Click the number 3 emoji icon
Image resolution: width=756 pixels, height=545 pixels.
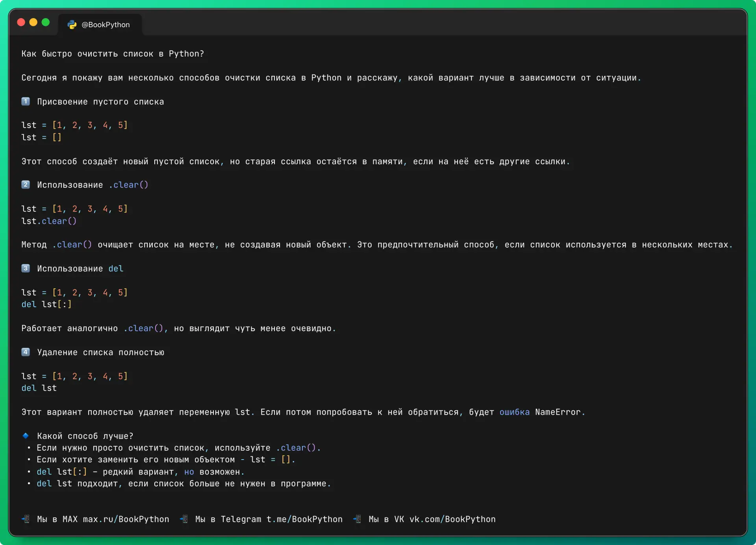point(26,268)
